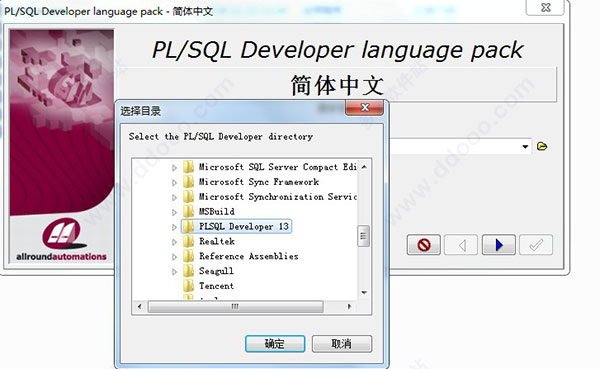Click the Tencent folder icon

tap(188, 286)
